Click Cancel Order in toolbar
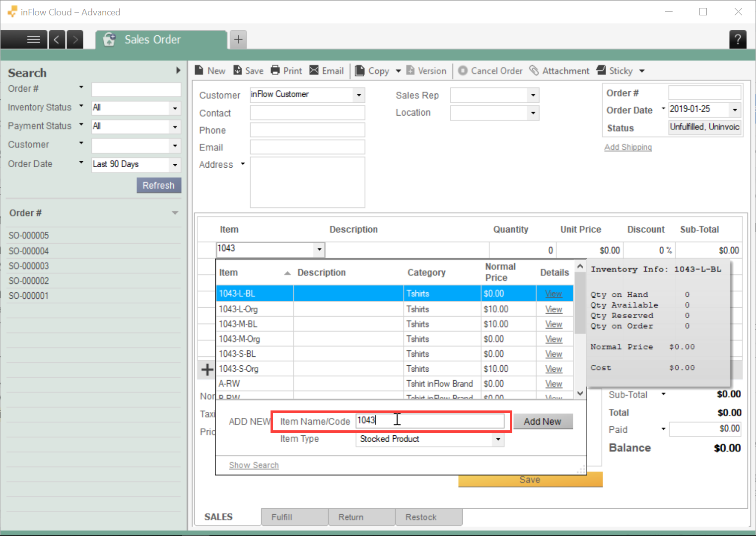The height and width of the screenshot is (536, 756). (x=490, y=70)
